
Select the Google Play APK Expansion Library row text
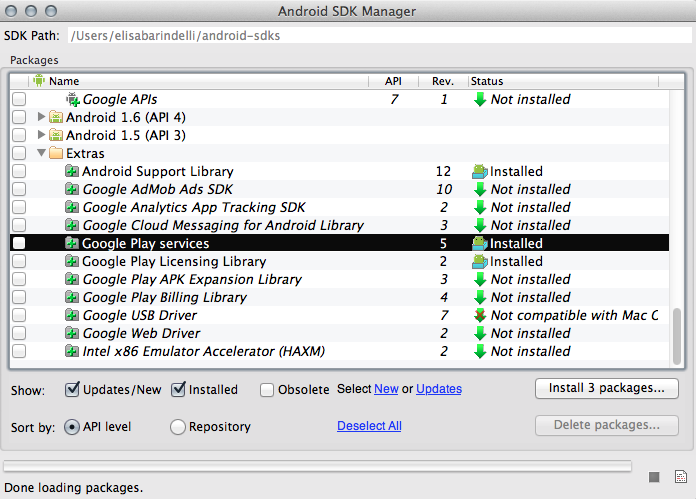[192, 279]
